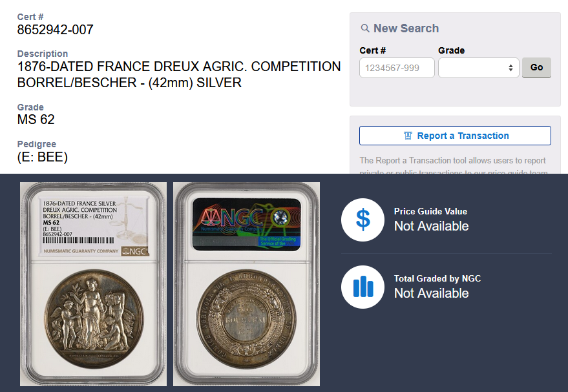
Task: Click the Price Guide Value Not Available text
Action: click(431, 226)
